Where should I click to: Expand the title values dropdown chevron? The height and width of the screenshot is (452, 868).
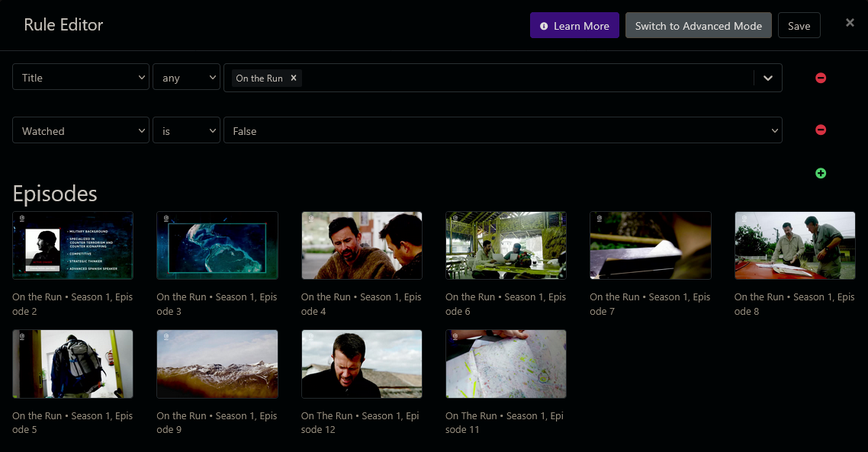click(x=768, y=78)
